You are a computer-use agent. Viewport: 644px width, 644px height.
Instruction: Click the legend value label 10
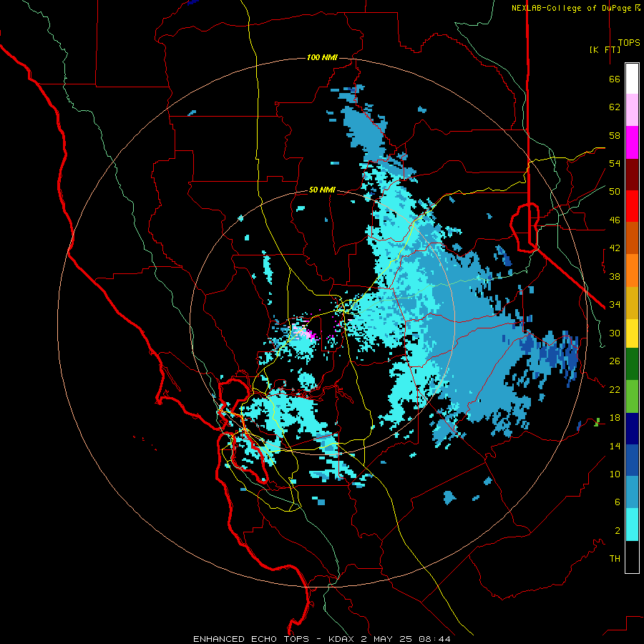615,474
